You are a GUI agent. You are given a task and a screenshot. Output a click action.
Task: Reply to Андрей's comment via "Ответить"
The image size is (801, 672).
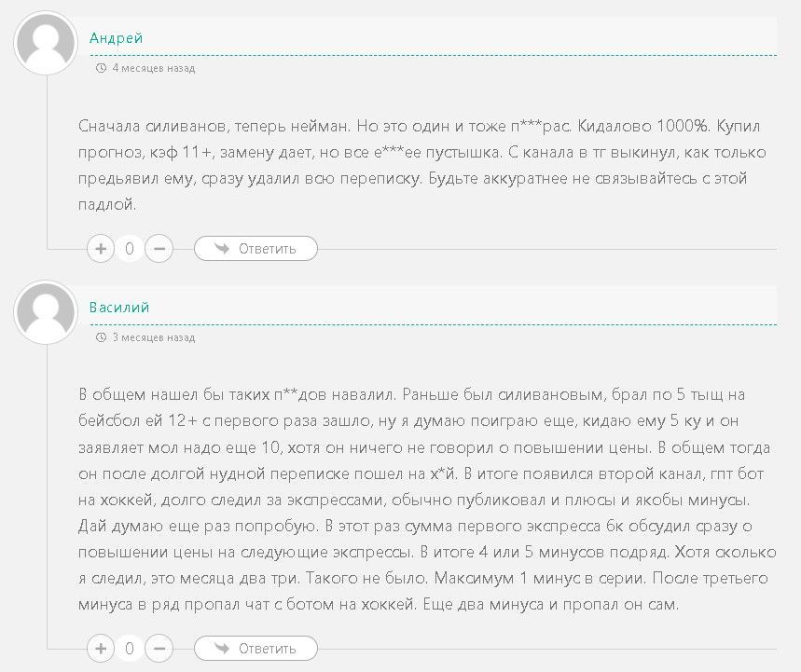click(x=267, y=249)
